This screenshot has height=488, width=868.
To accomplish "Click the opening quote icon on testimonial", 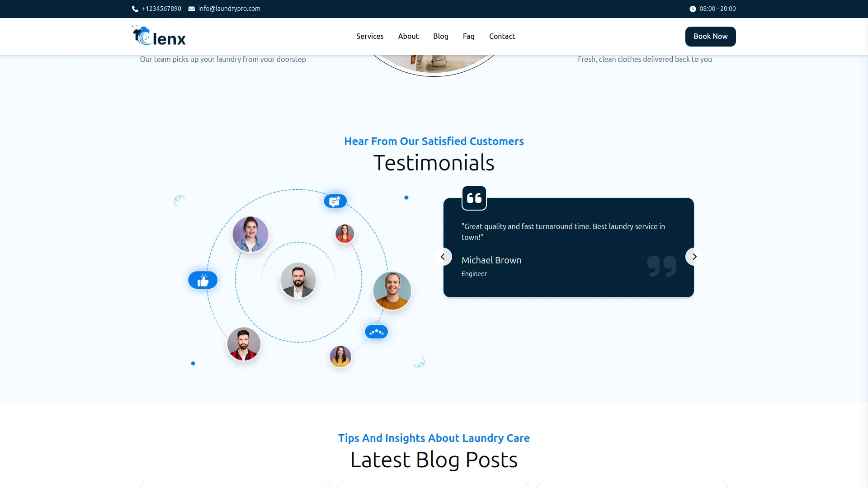I will (x=474, y=198).
